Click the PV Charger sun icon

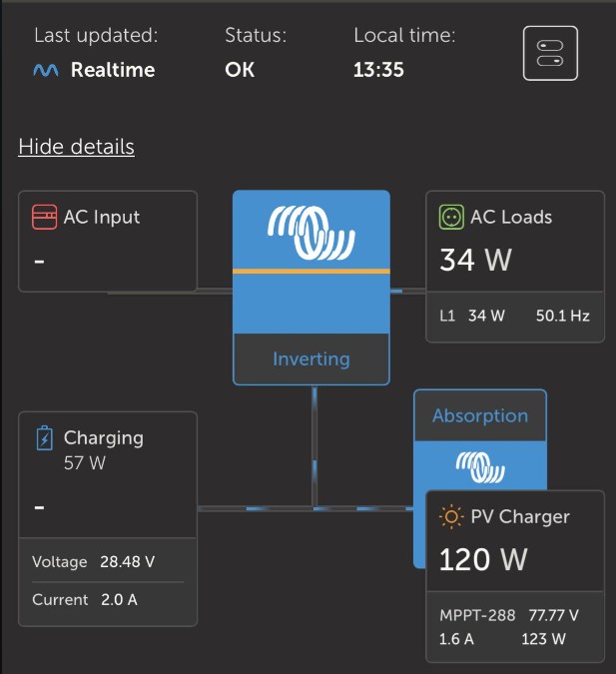point(451,517)
